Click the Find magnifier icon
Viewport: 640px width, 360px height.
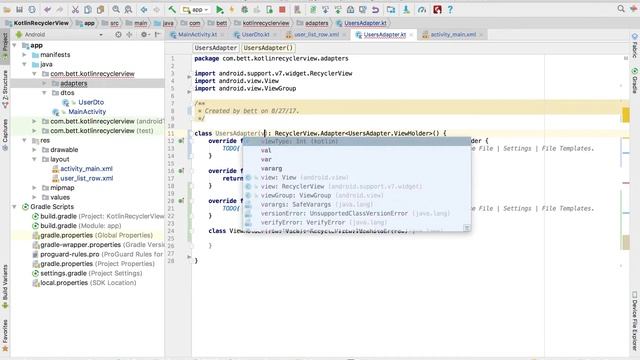[x=116, y=9]
